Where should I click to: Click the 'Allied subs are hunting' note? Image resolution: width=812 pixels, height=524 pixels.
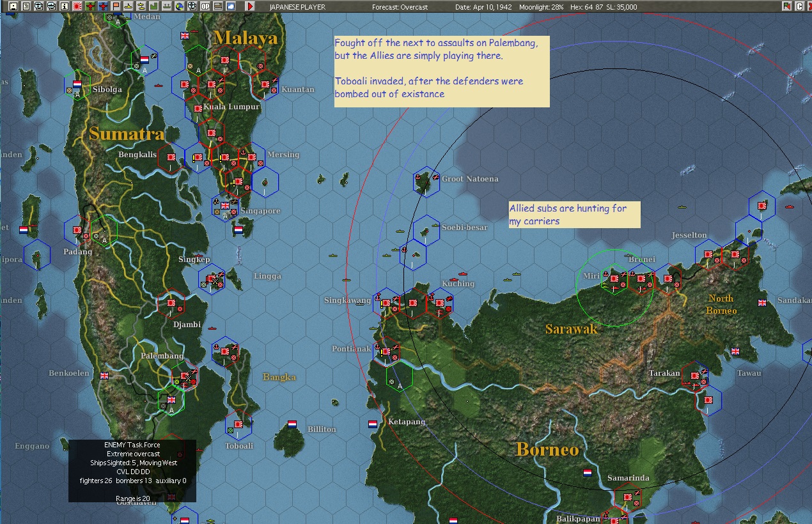[x=574, y=215]
